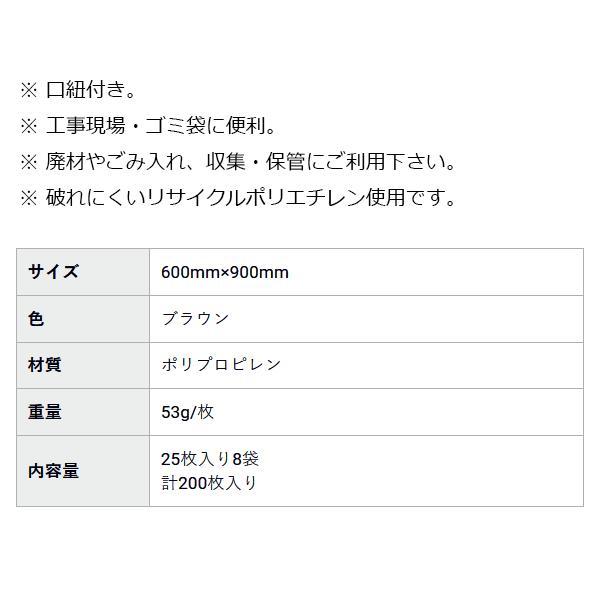This screenshot has width=600, height=600.
Task: Select the ポリプロピレン material text
Action: tap(221, 365)
